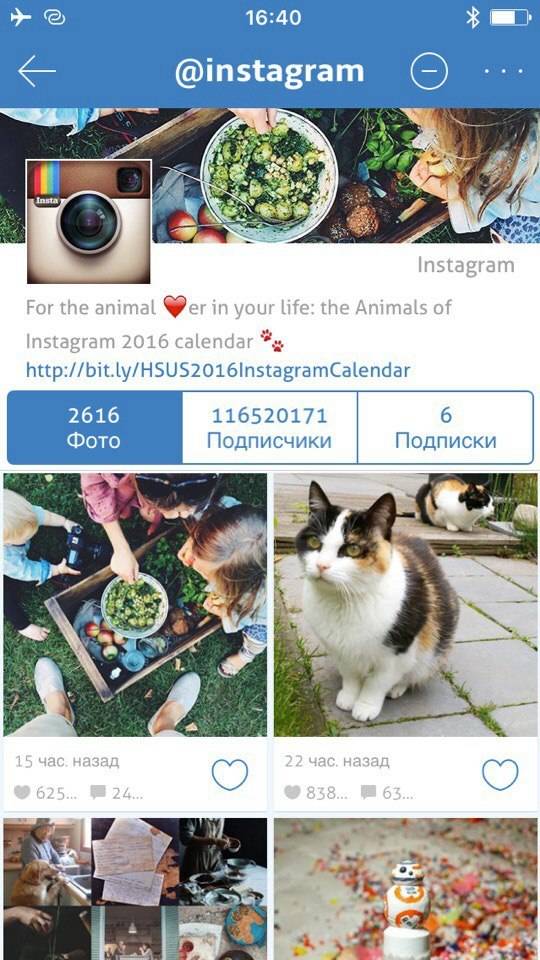
Task: Like the calico cat photo
Action: pos(500,775)
